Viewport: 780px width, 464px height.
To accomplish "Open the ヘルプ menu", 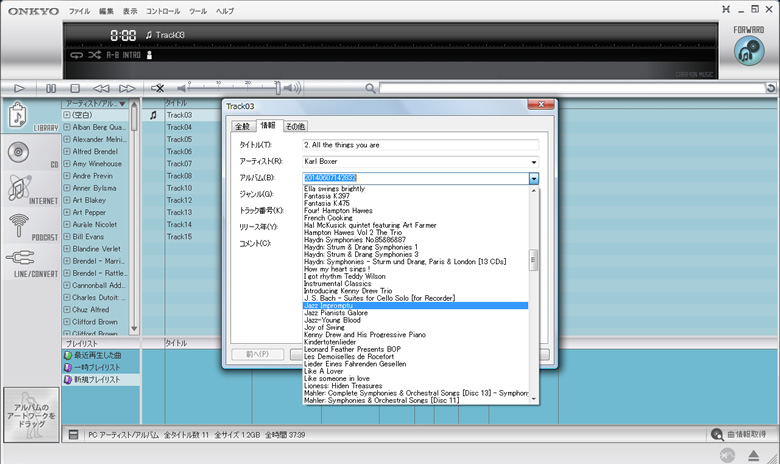I will pos(224,11).
